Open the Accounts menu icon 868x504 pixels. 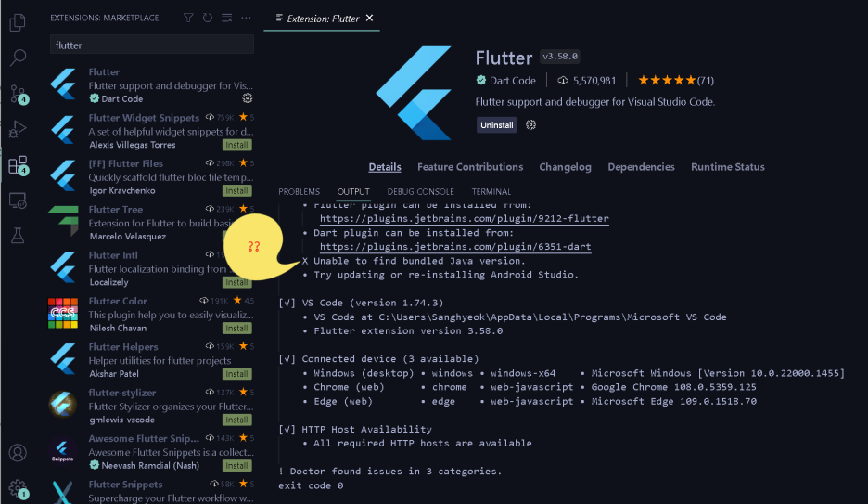tap(18, 453)
